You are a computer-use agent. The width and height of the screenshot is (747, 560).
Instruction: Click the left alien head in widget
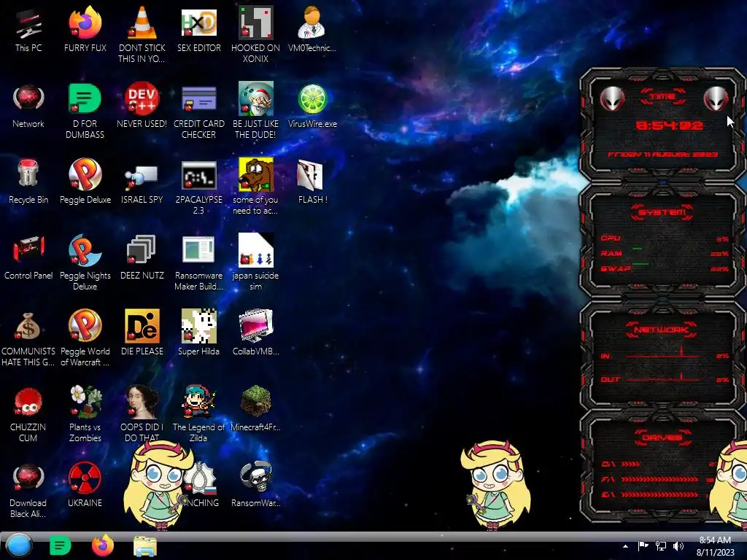pyautogui.click(x=612, y=99)
